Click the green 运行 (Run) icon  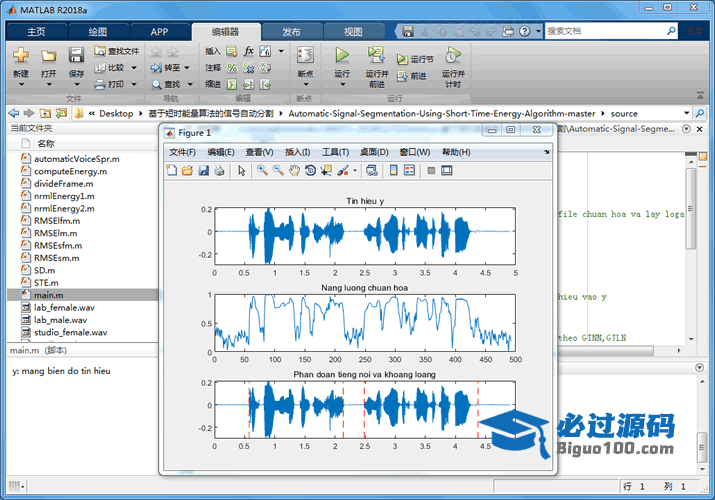click(342, 55)
